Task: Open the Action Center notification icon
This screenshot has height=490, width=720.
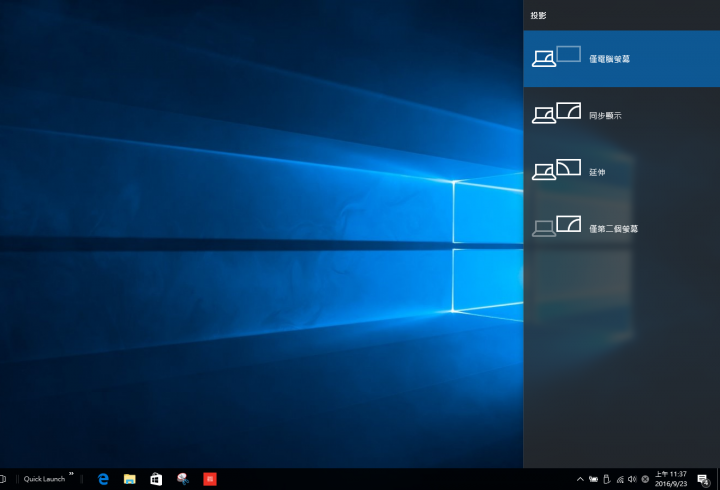Action: [x=703, y=479]
